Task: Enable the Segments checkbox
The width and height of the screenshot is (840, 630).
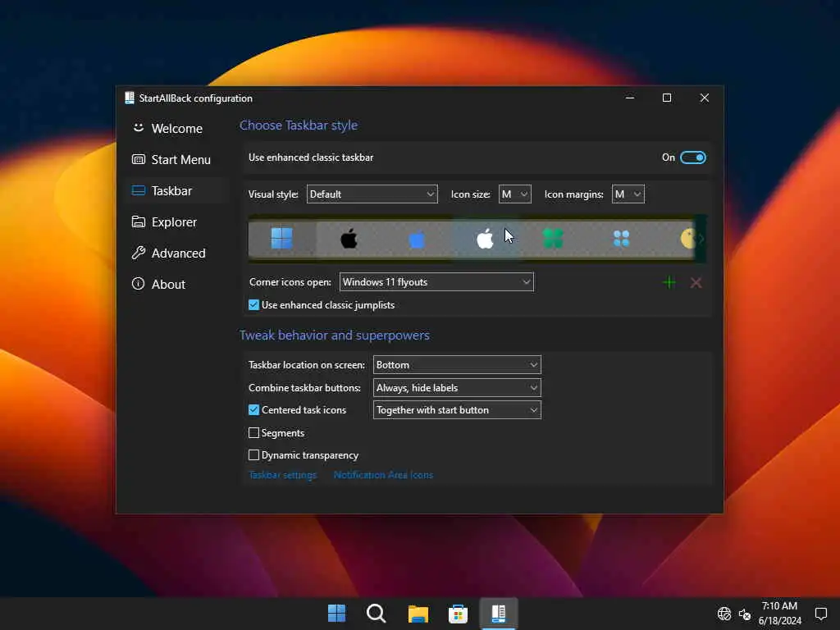Action: tap(254, 433)
